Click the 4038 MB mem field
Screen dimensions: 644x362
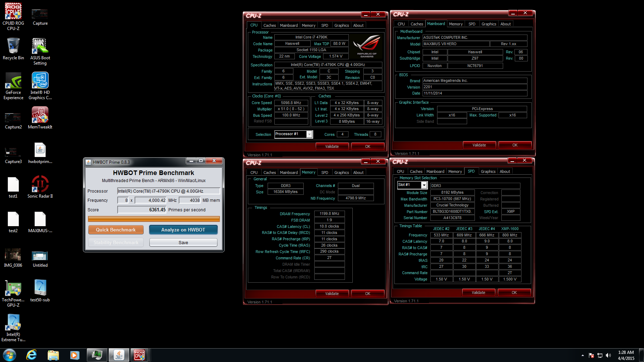pos(190,200)
